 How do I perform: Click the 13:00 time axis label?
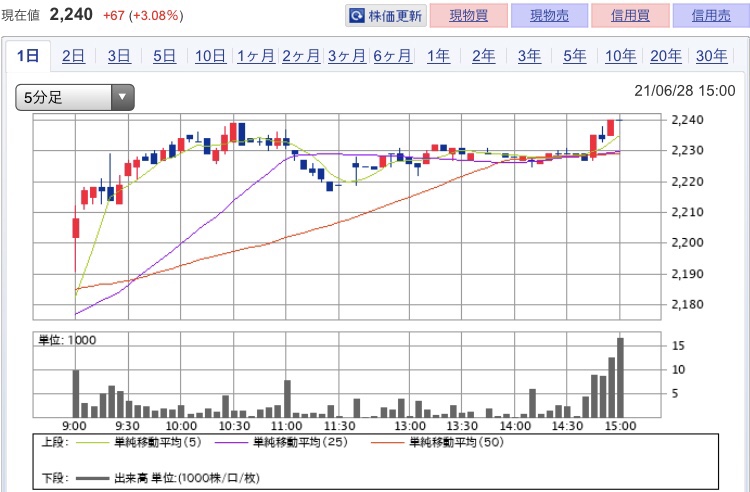click(410, 426)
